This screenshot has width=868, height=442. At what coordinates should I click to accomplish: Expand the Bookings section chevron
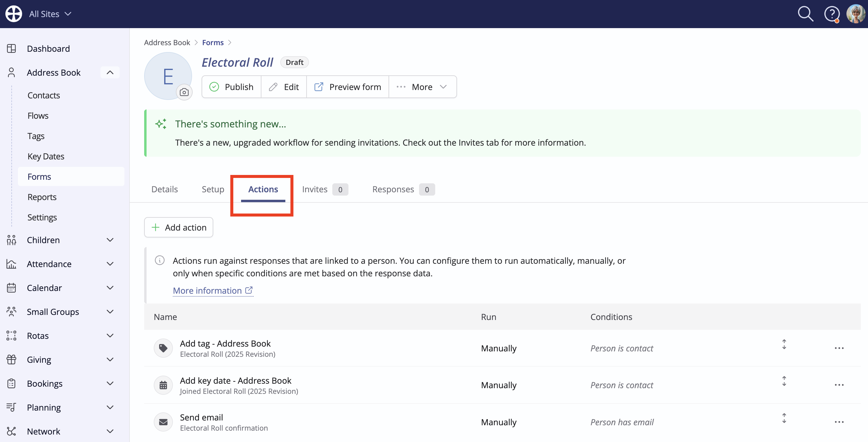110,383
